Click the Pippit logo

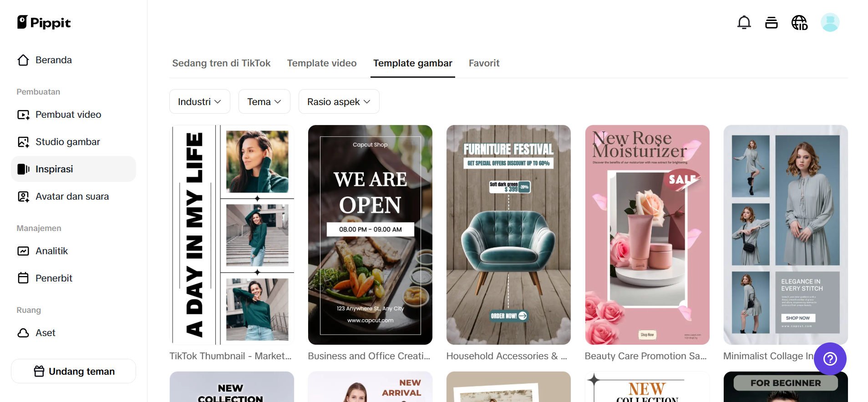coord(44,22)
